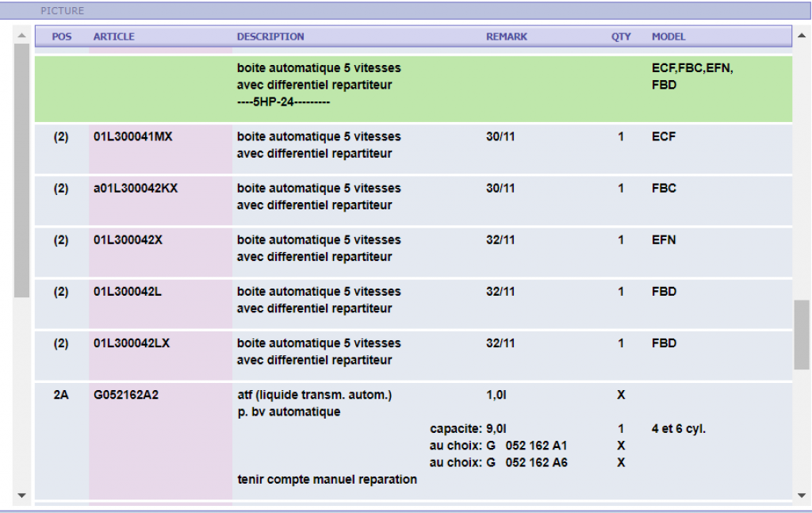Open the PICTURE panel header
The width and height of the screenshot is (812, 513).
pos(62,11)
